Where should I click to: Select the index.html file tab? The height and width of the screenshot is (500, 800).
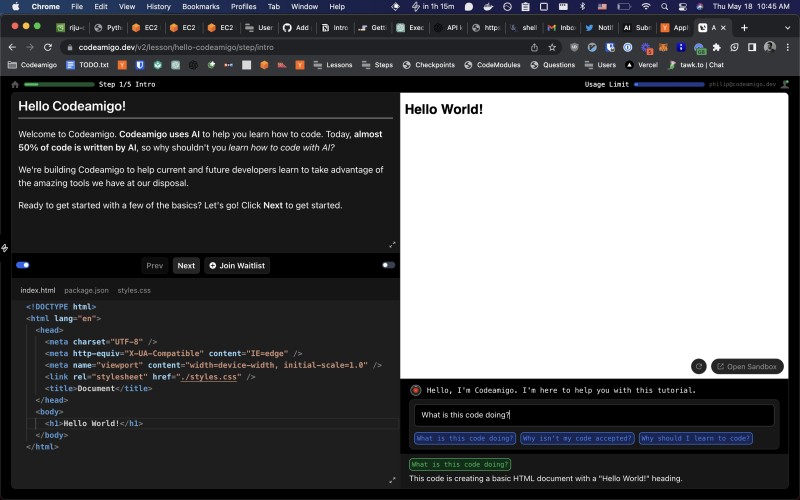pos(38,290)
